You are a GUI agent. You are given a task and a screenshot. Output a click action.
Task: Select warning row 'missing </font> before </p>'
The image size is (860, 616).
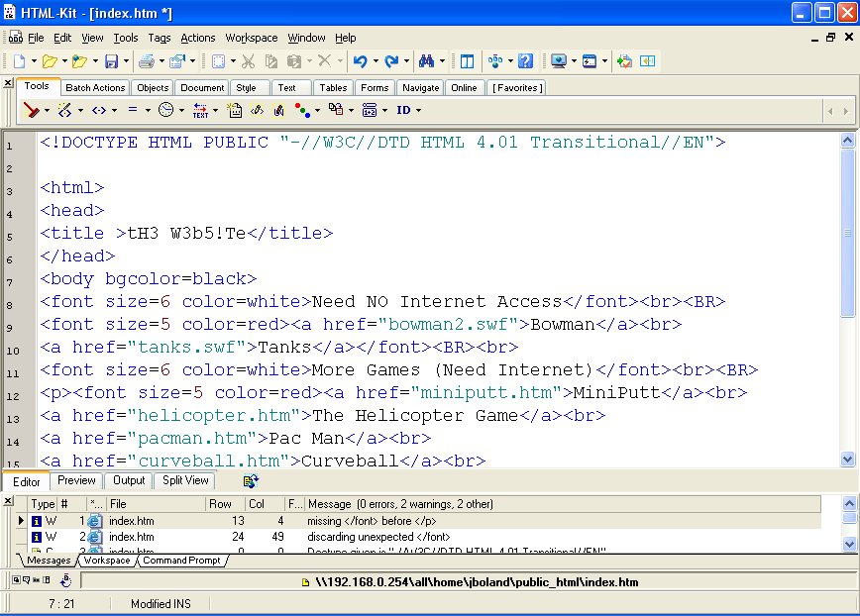click(418, 521)
